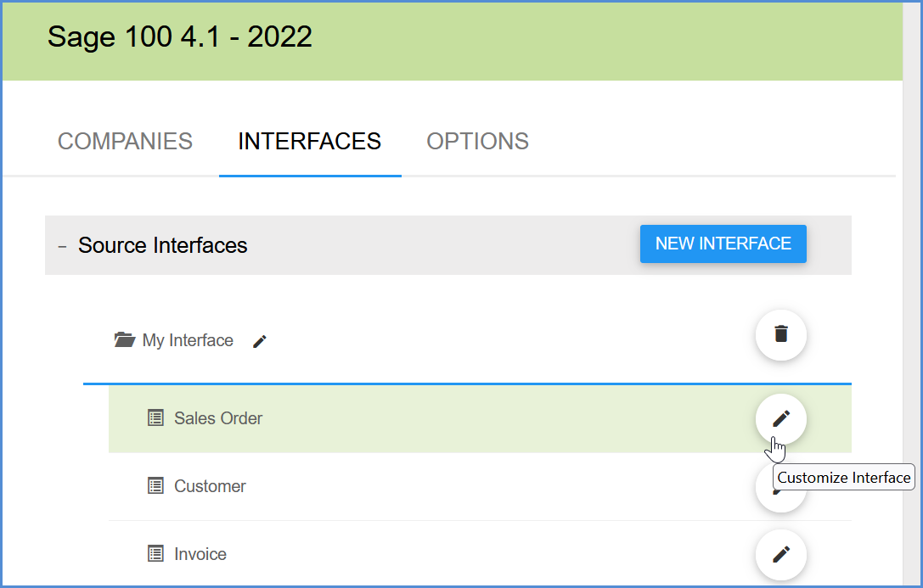Screen dimensions: 923x588
Task: Click the list icon beside Invoice
Action: pyautogui.click(x=155, y=554)
